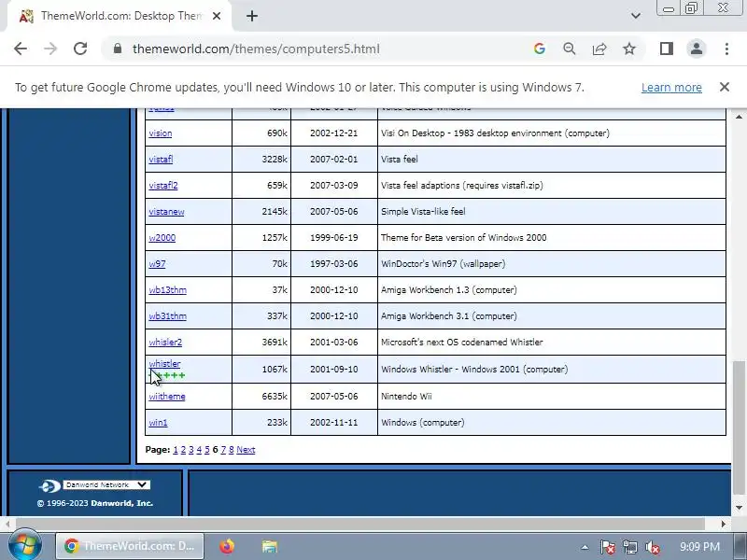Open the w97 theme link
747x560 pixels.
(157, 264)
